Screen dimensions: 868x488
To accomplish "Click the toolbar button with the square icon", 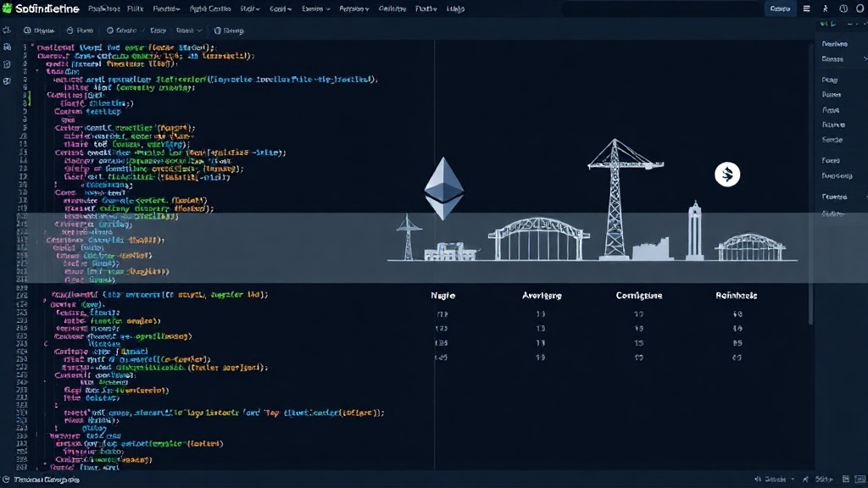I will tap(229, 30).
